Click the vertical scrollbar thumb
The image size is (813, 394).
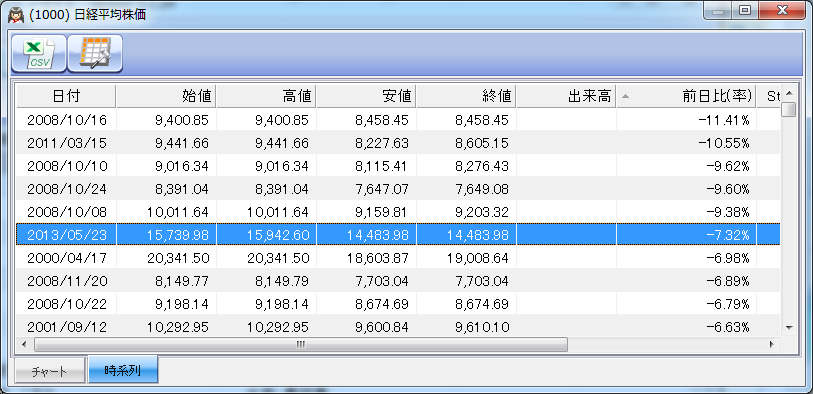click(x=789, y=109)
